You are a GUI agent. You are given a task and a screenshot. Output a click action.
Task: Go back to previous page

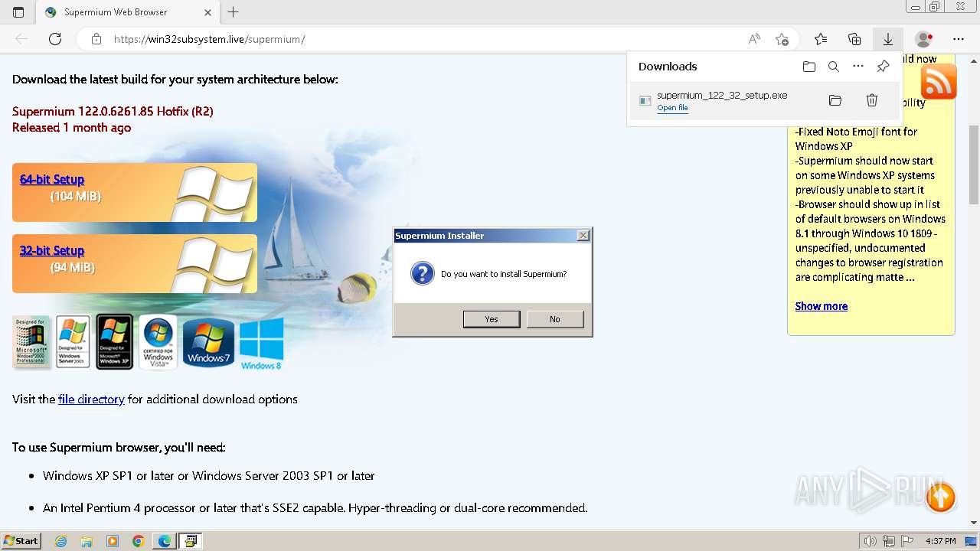pos(21,39)
